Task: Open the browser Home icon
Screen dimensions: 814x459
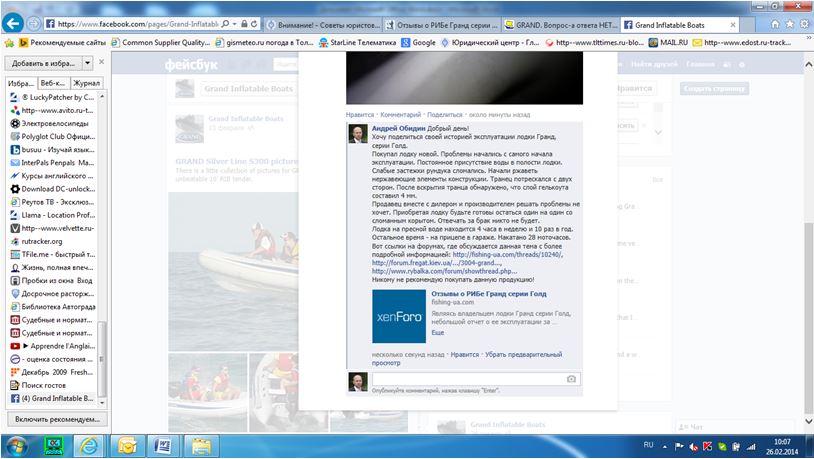Action: coord(775,24)
